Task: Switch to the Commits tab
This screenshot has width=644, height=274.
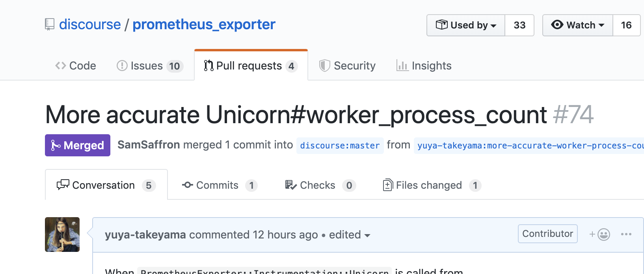Action: pos(220,185)
